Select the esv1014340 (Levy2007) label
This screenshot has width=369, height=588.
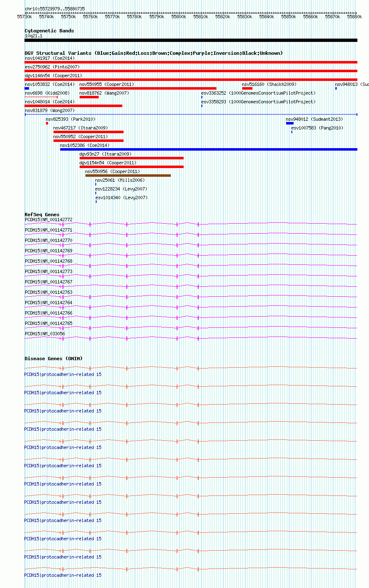click(121, 198)
